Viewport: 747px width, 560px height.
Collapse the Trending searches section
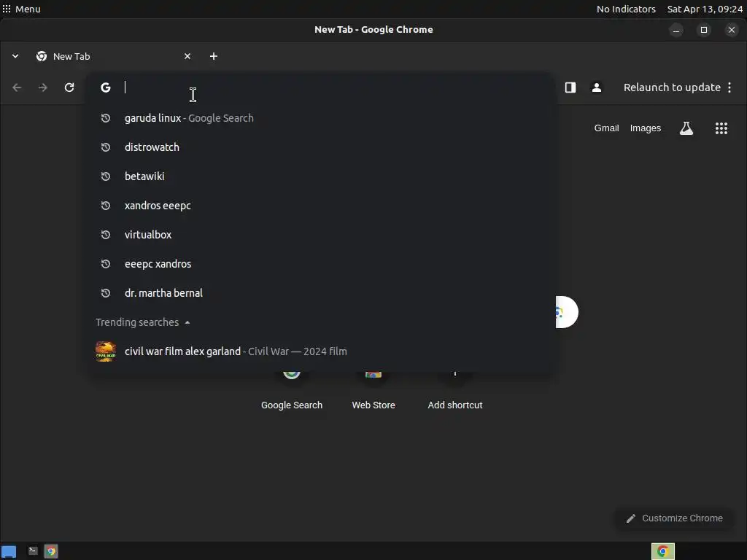pyautogui.click(x=187, y=322)
